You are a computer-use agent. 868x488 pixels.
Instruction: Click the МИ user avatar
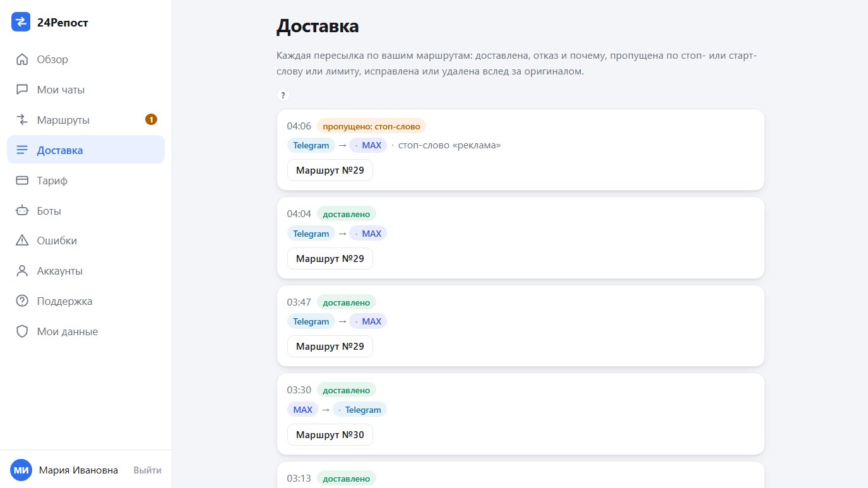(21, 470)
